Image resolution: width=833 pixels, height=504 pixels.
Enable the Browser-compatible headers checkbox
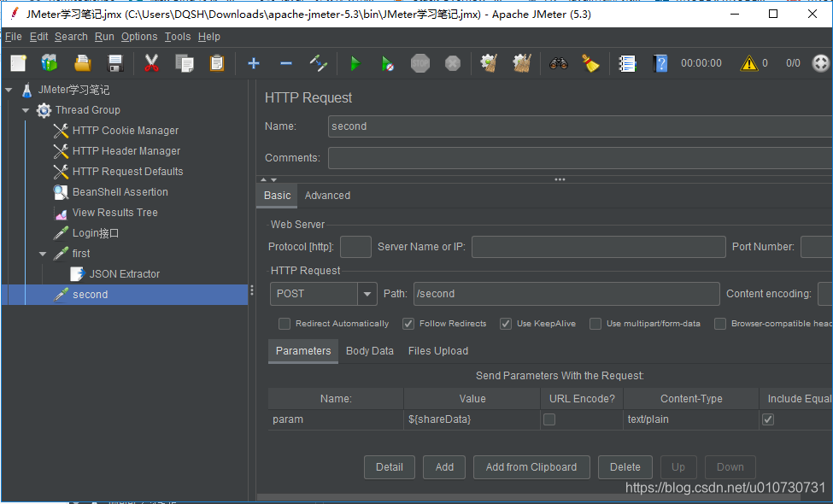[x=720, y=324]
